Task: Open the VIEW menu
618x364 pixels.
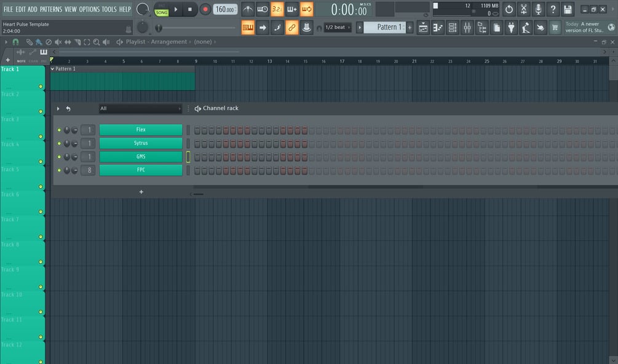Action: 71,9
